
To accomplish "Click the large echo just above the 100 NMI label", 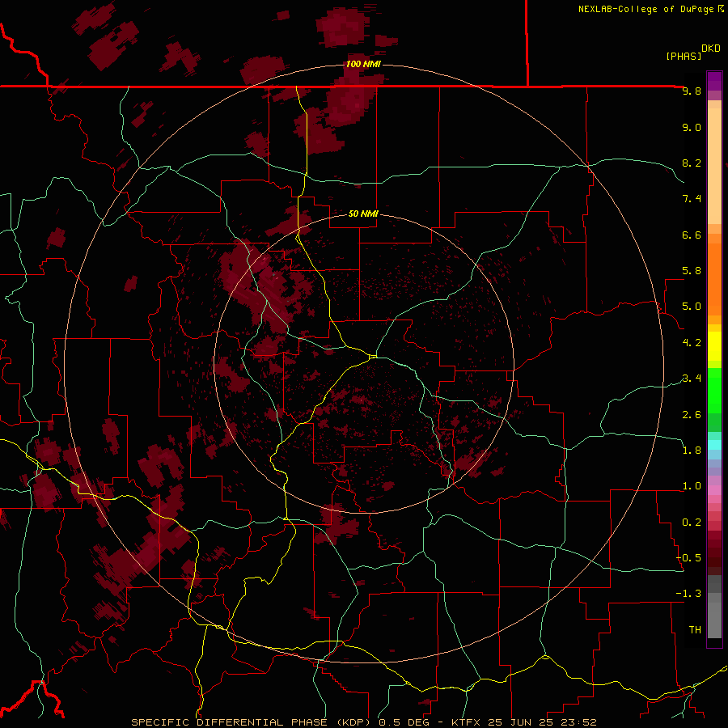I will 342,28.
